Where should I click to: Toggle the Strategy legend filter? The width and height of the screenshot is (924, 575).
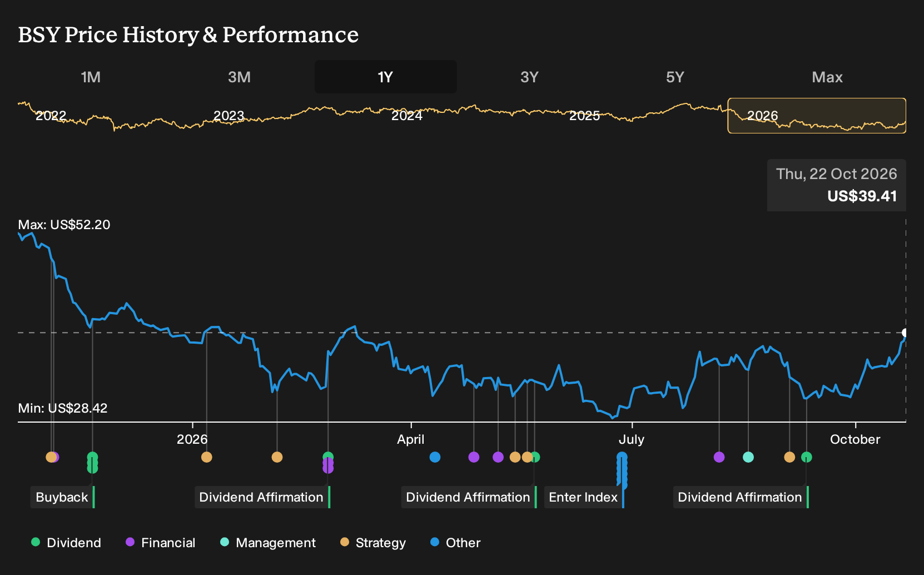point(373,543)
